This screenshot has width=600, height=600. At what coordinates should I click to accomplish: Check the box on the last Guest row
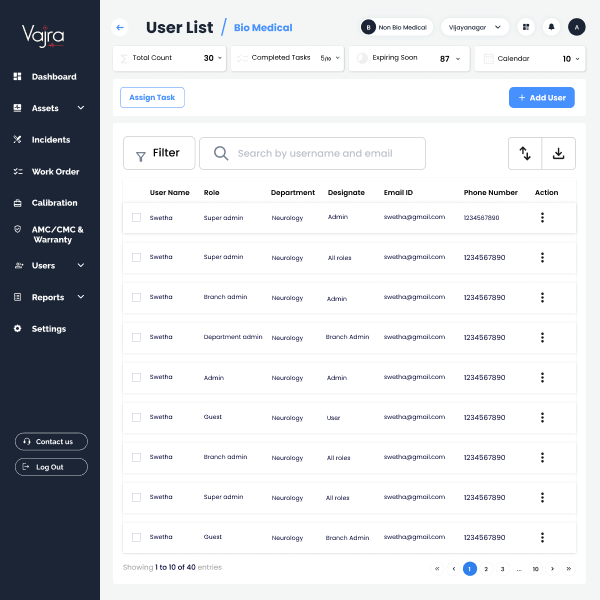(136, 537)
